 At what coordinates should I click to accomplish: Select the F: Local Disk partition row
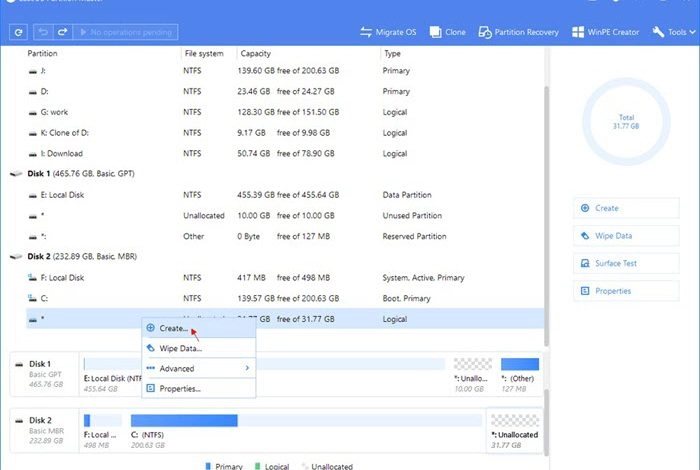click(x=285, y=278)
